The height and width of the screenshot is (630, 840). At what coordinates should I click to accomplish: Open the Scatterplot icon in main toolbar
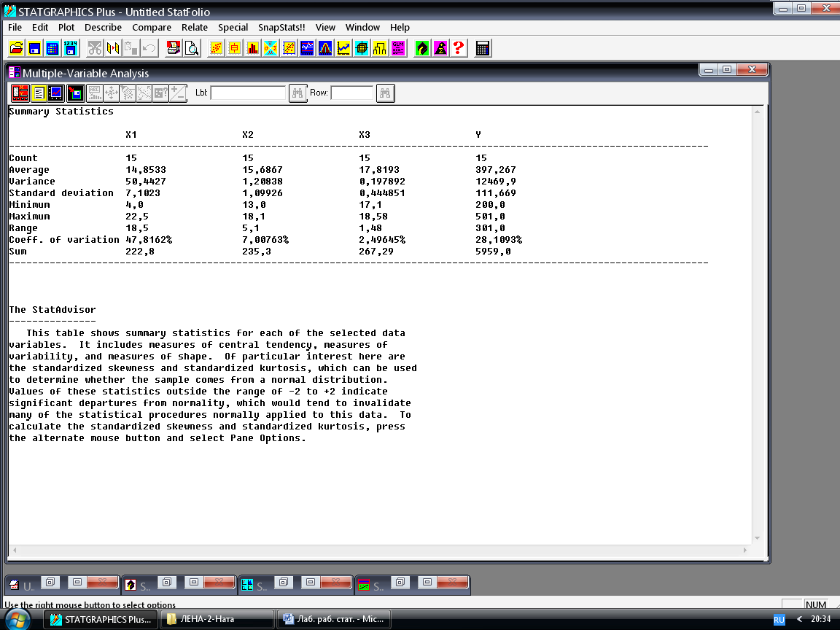[x=217, y=48]
